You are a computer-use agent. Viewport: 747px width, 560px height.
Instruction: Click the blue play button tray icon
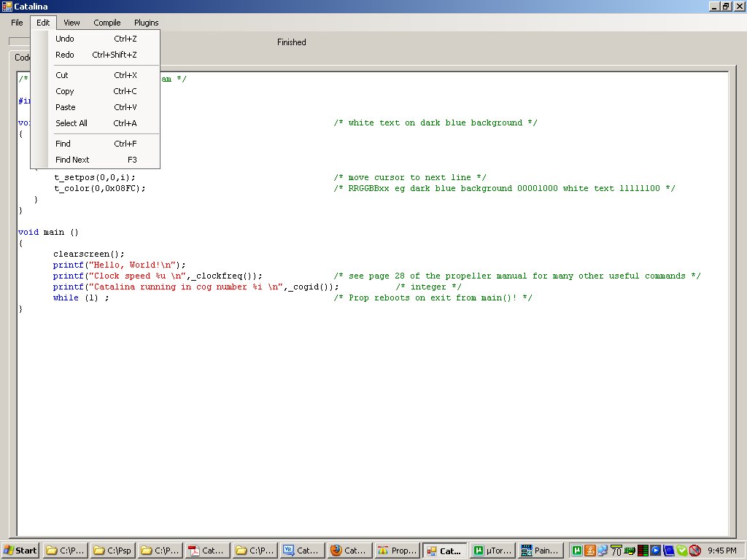click(x=656, y=551)
